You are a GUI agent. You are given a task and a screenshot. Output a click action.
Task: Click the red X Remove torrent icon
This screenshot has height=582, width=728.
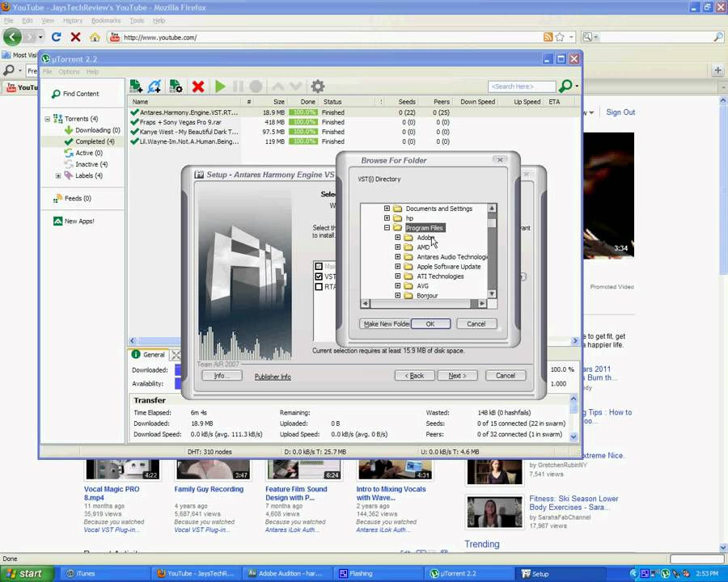tap(198, 86)
